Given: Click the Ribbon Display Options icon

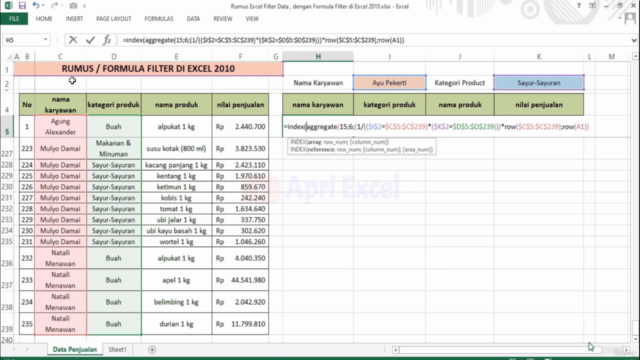Looking at the screenshot, I should [x=592, y=6].
